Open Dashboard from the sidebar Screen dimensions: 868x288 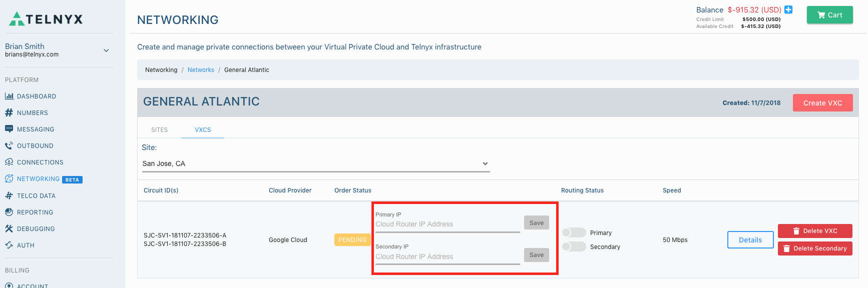[37, 96]
